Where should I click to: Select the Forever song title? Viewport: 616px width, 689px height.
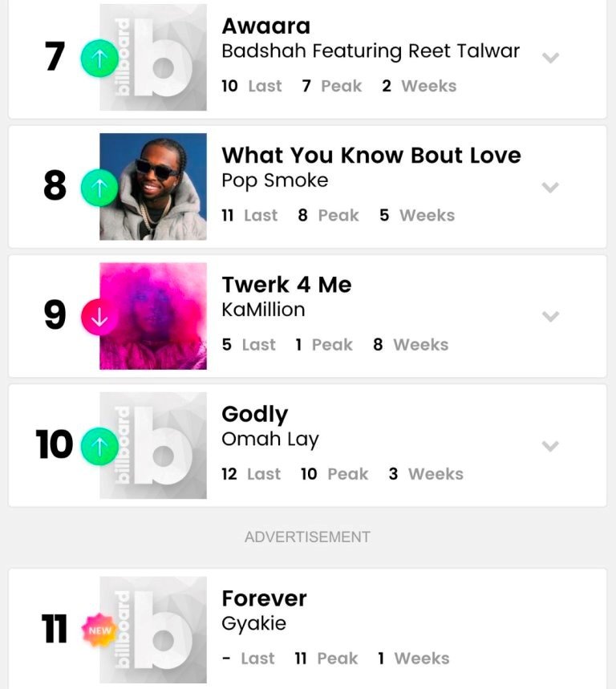pyautogui.click(x=264, y=598)
